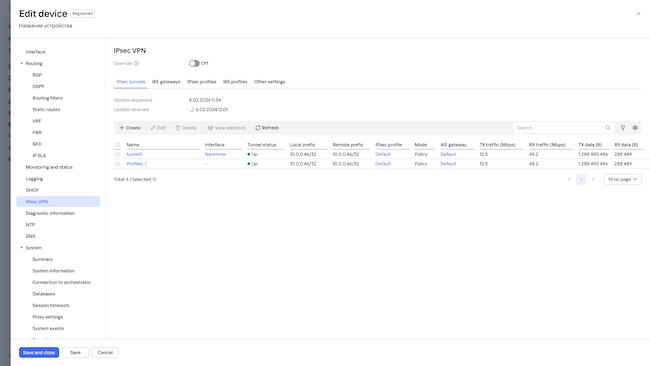This screenshot has width=650, height=366.
Task: Click the Save button
Action: pyautogui.click(x=75, y=352)
